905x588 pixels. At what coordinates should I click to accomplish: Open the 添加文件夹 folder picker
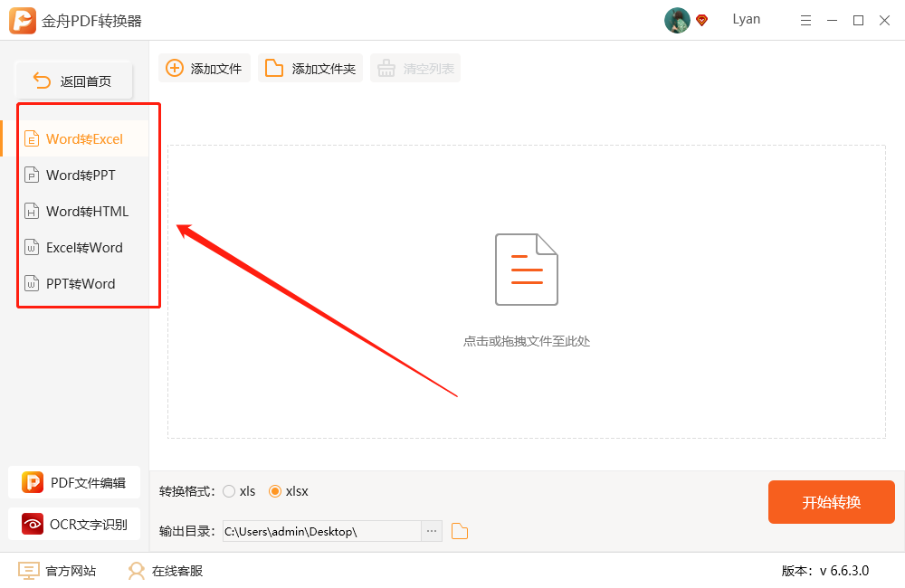[x=310, y=67]
